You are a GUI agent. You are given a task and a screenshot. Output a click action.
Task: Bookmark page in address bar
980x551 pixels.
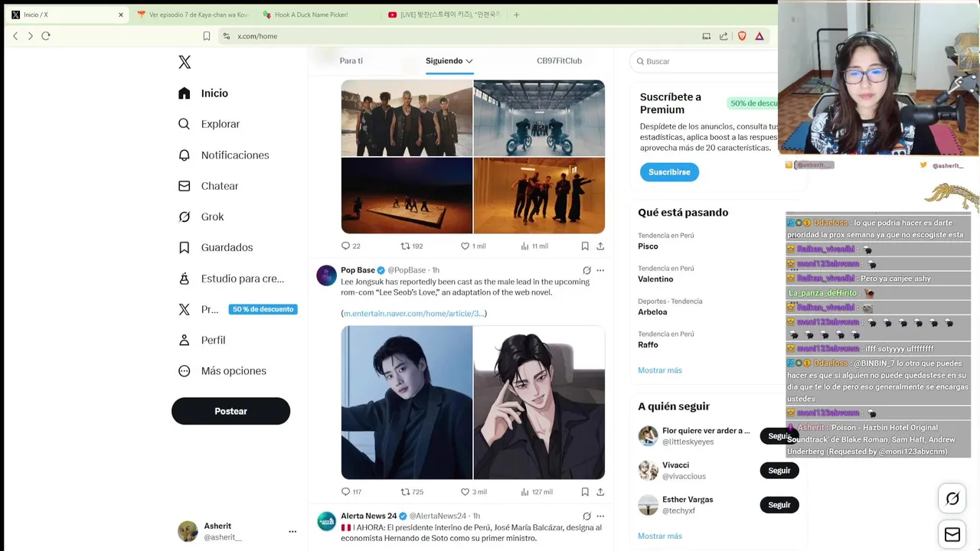tap(207, 36)
